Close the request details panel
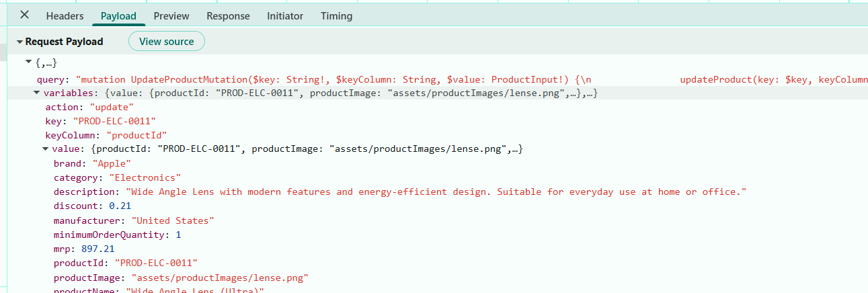The height and width of the screenshot is (293, 868). (24, 15)
